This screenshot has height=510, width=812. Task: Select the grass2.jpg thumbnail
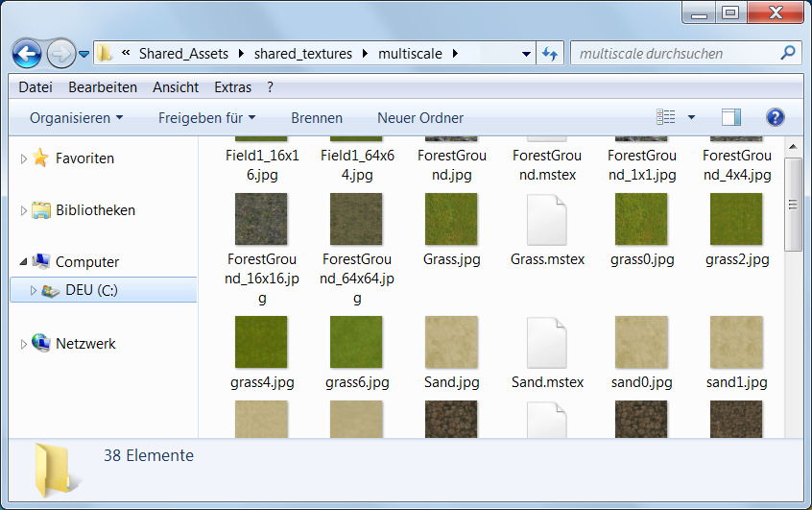coord(736,219)
